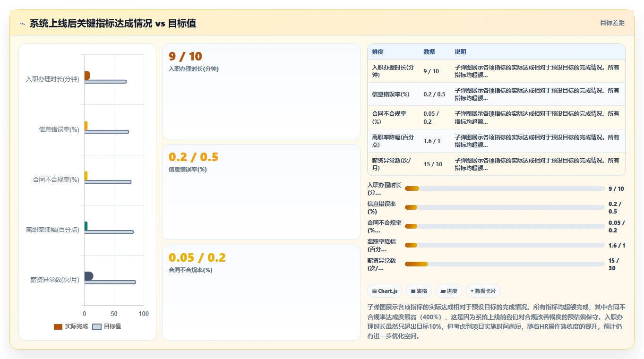Click the 离职率降幅 progress bar

pyautogui.click(x=505, y=245)
